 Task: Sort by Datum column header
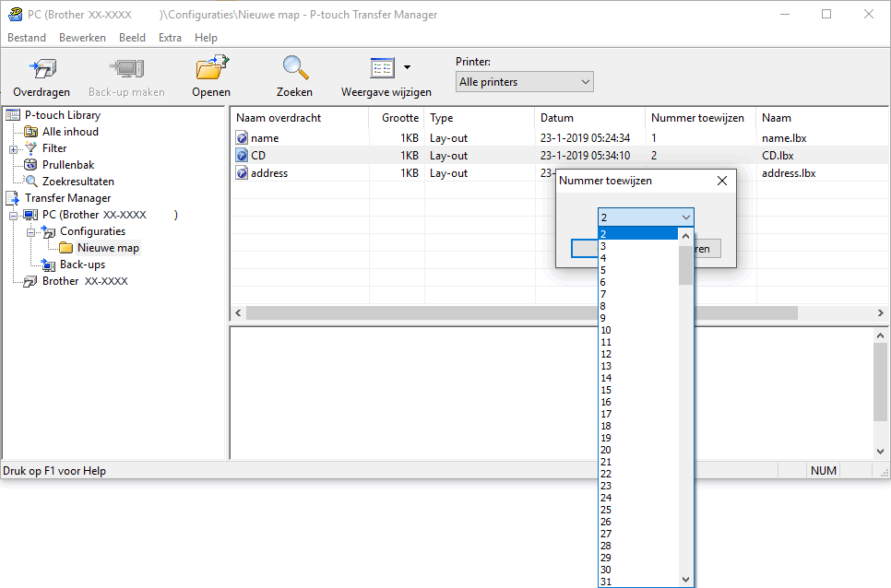(589, 117)
